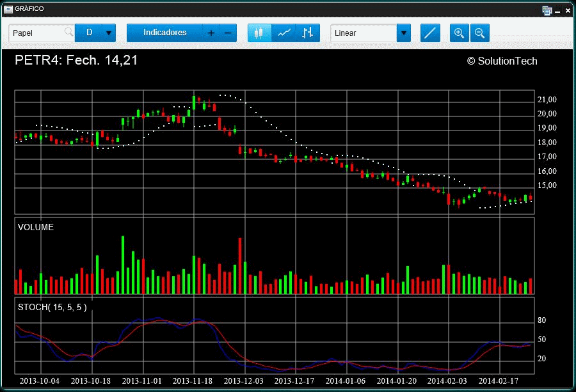Click the 2013-11-18 date axis label
Screen dimensions: 576x392
tap(193, 381)
